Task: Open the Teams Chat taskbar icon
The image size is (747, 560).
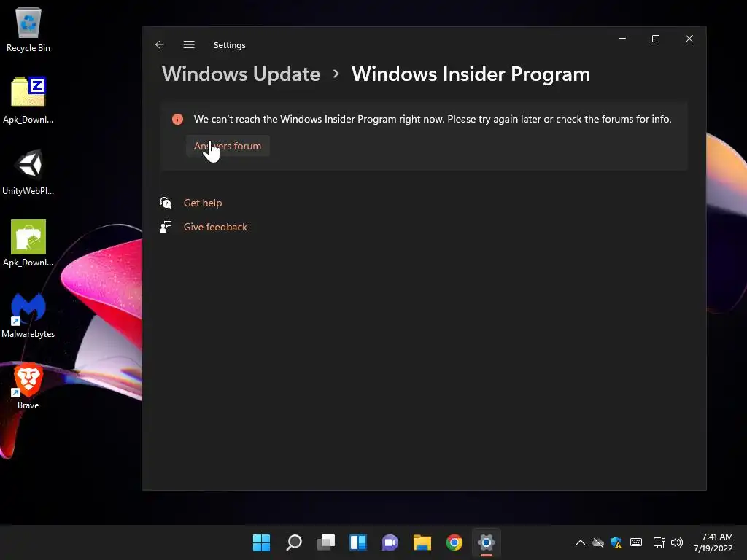Action: [390, 542]
